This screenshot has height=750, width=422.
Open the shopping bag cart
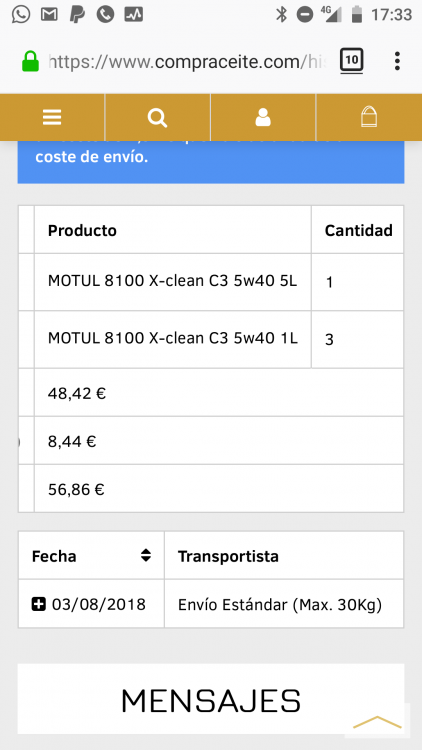[368, 117]
